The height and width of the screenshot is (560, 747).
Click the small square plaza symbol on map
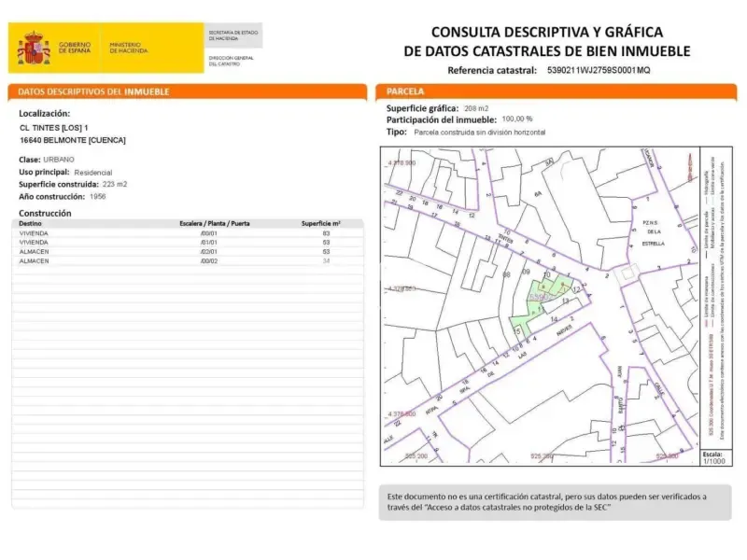point(627,273)
